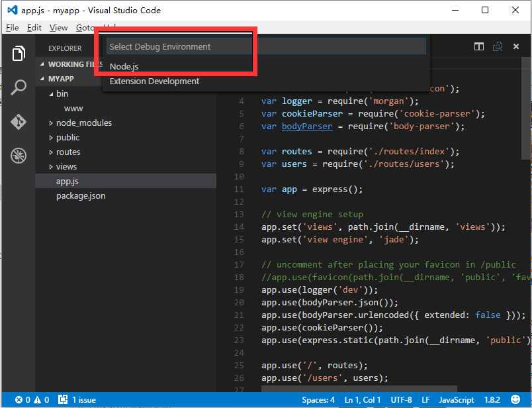
Task: Click the 'view engine setup' comment line
Action: (x=312, y=215)
